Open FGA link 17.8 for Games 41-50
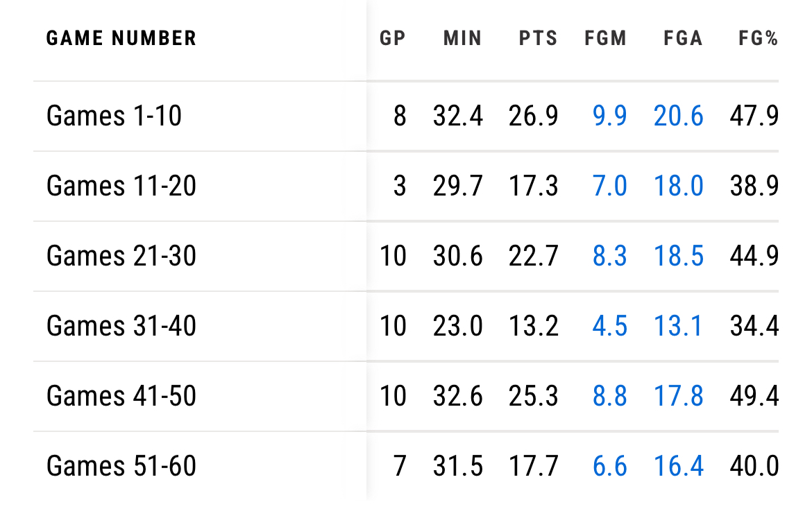Viewport: 812px width, 518px height. click(678, 396)
